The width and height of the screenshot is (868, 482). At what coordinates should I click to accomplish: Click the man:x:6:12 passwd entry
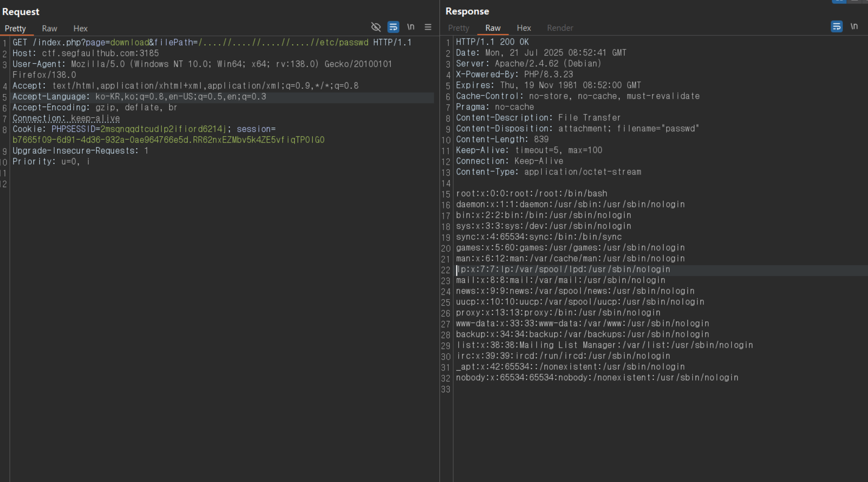coord(570,259)
